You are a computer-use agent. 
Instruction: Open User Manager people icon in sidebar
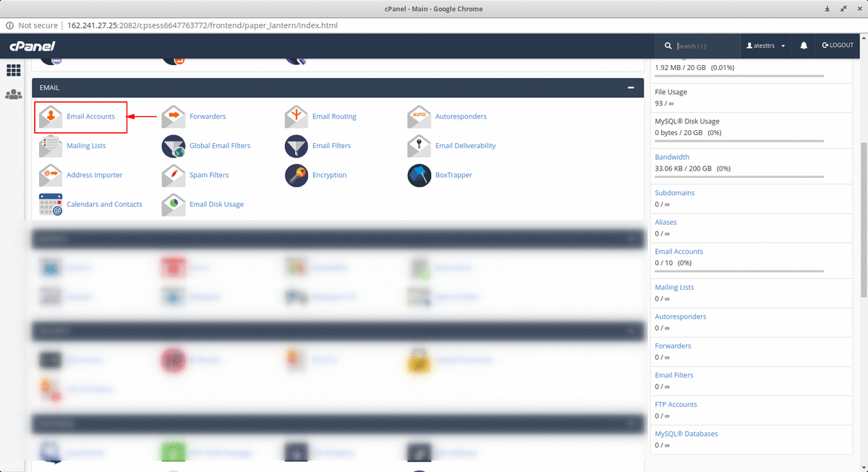click(x=13, y=95)
